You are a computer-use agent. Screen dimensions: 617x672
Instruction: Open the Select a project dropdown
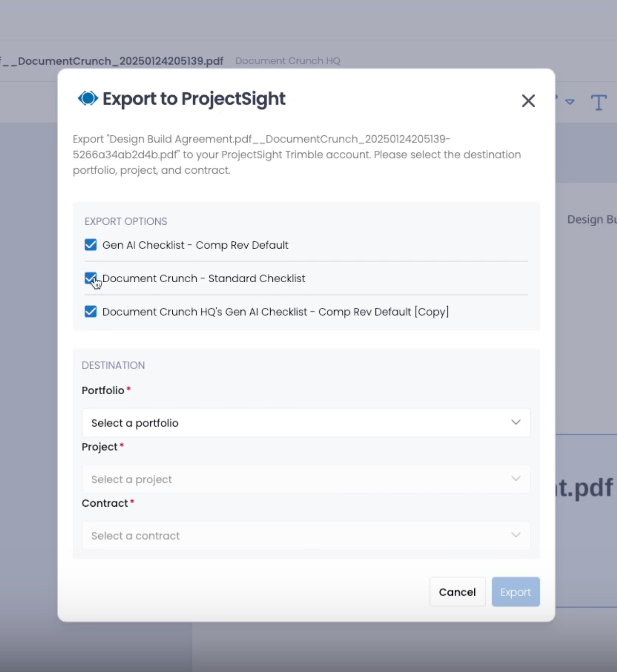[x=306, y=479]
